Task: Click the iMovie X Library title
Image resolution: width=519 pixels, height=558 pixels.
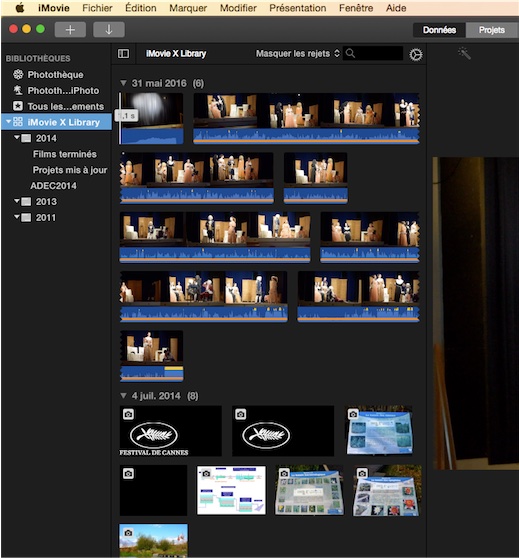Action: click(176, 53)
